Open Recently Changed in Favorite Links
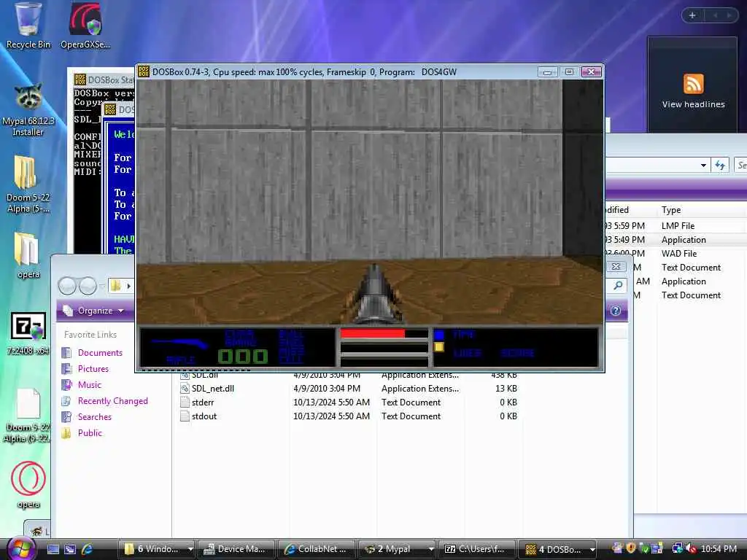The image size is (747, 560). click(113, 401)
